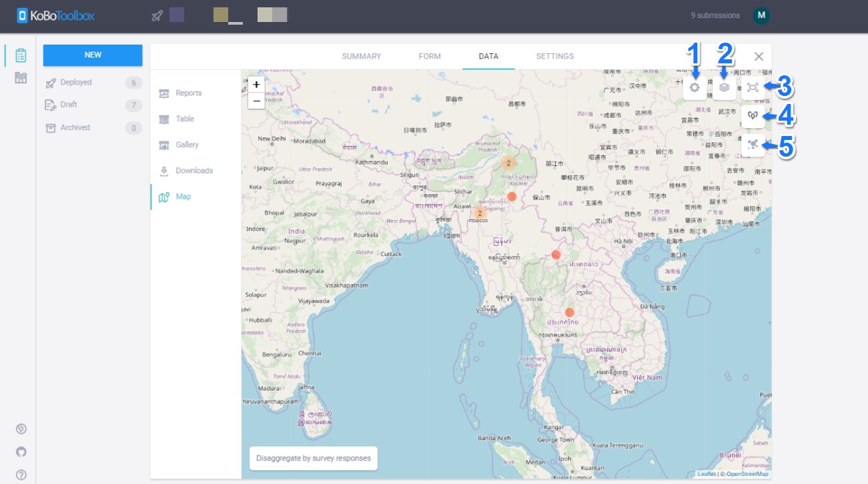Open Projects list icon in sidebar
868x484 pixels.
[x=21, y=55]
